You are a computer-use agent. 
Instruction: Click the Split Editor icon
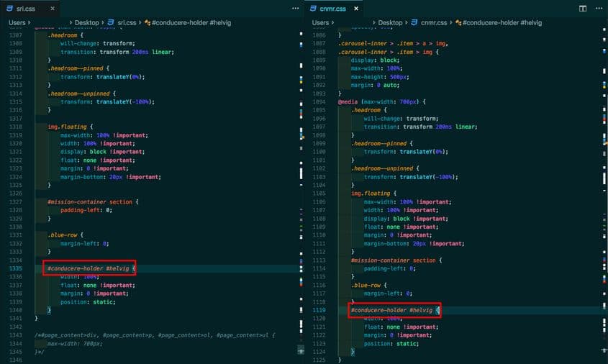583,8
